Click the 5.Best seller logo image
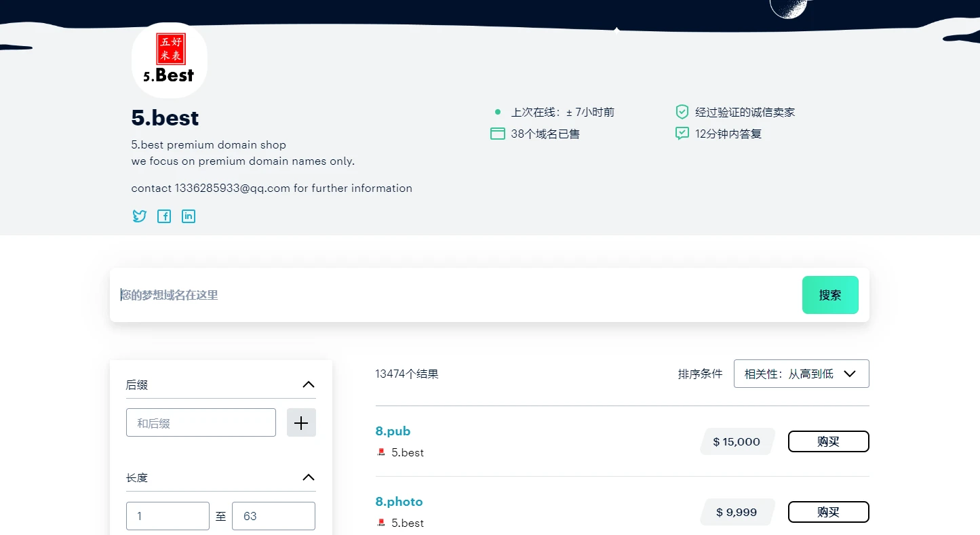Screen dimensions: 980x535 [x=170, y=60]
